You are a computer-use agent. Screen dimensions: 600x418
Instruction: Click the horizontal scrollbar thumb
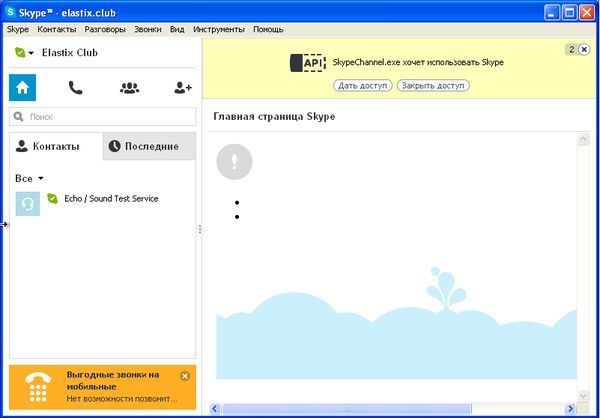(x=345, y=408)
